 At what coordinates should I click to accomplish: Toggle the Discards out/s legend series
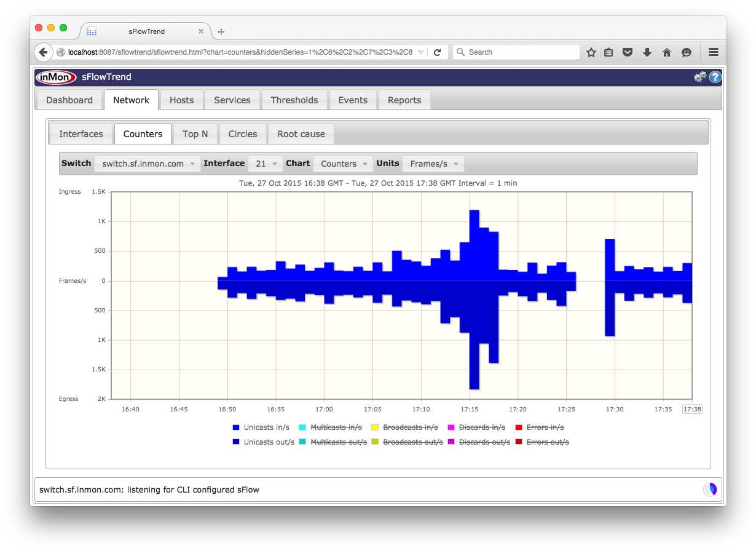coord(484,442)
